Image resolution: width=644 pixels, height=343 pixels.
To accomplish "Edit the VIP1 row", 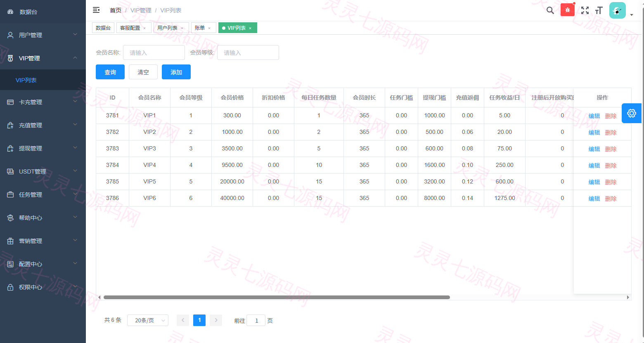I will click(594, 116).
